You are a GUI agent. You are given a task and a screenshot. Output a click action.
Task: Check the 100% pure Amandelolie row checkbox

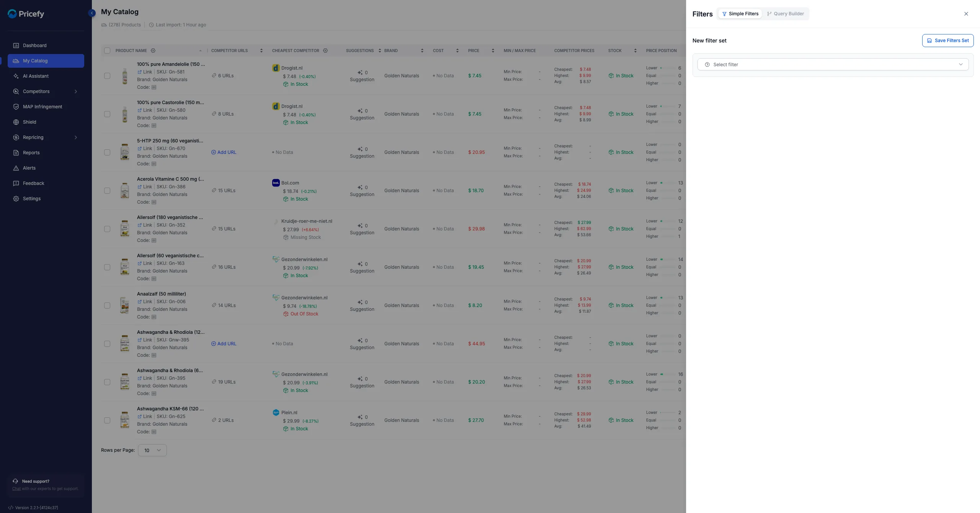pos(107,76)
